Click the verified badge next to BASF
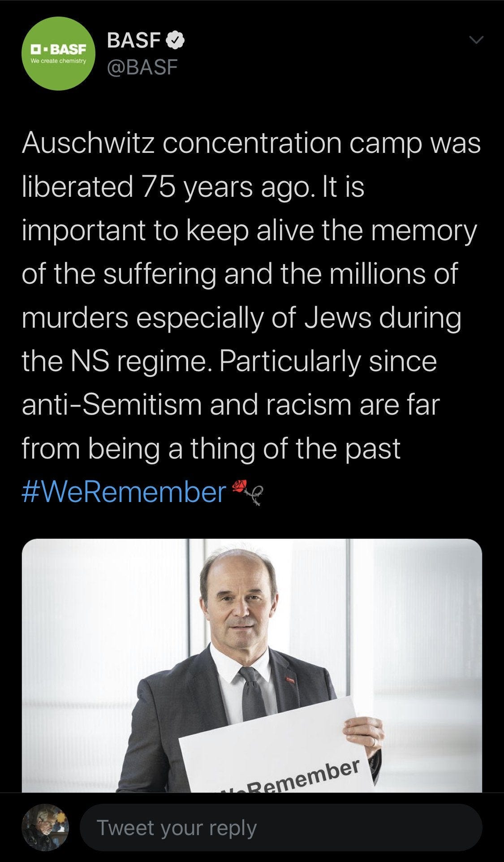 click(176, 40)
